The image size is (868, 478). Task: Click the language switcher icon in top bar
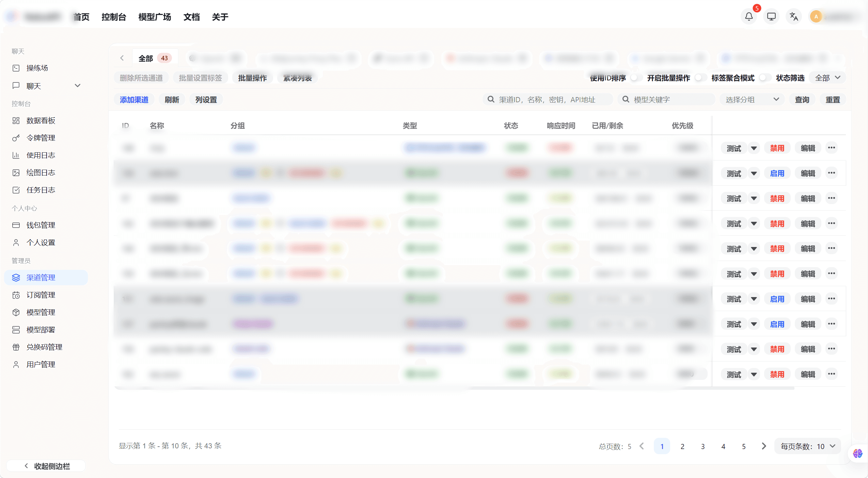point(793,16)
